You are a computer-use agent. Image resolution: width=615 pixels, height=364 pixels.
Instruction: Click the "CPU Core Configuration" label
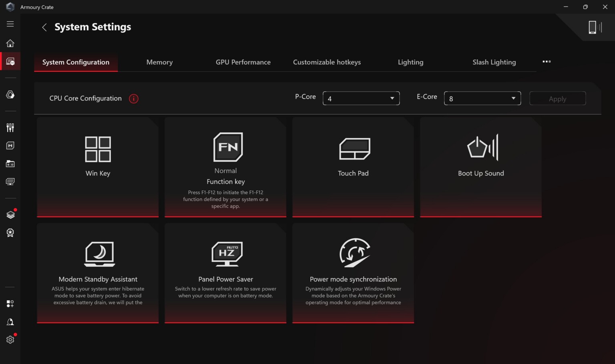point(85,99)
